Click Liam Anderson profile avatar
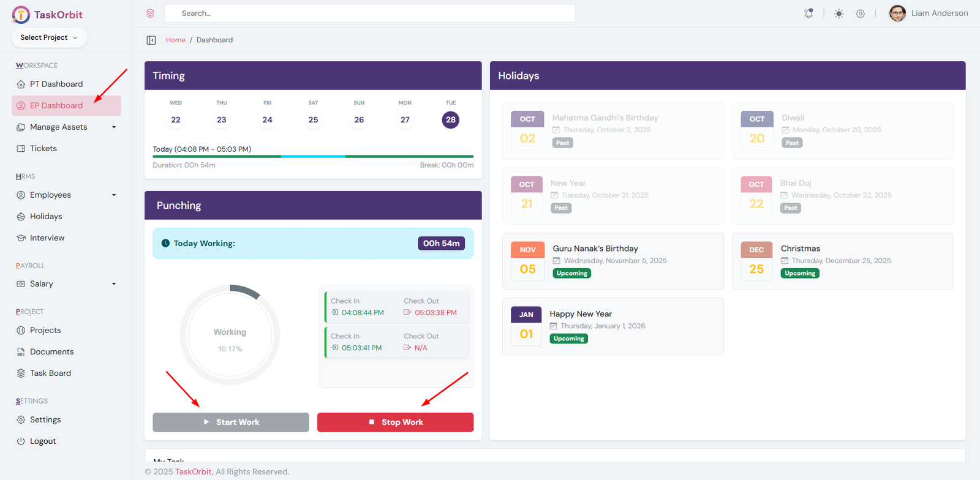The width and height of the screenshot is (980, 480). point(897,13)
